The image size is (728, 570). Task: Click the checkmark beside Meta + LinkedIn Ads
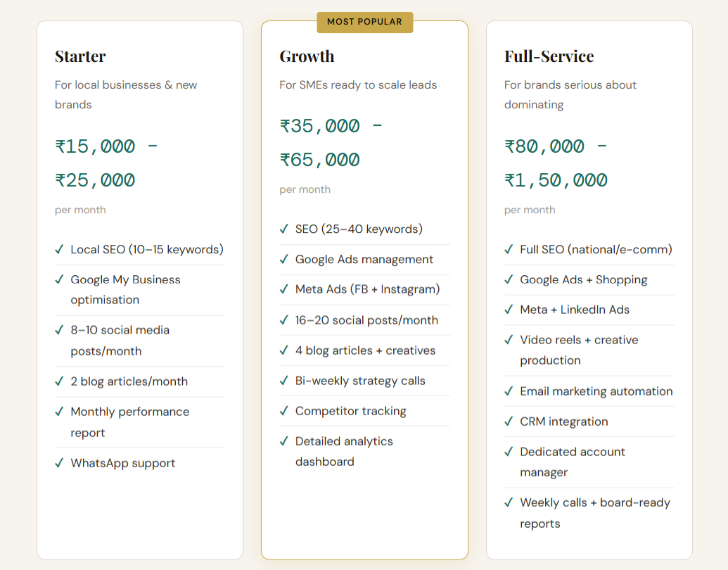pyautogui.click(x=509, y=310)
